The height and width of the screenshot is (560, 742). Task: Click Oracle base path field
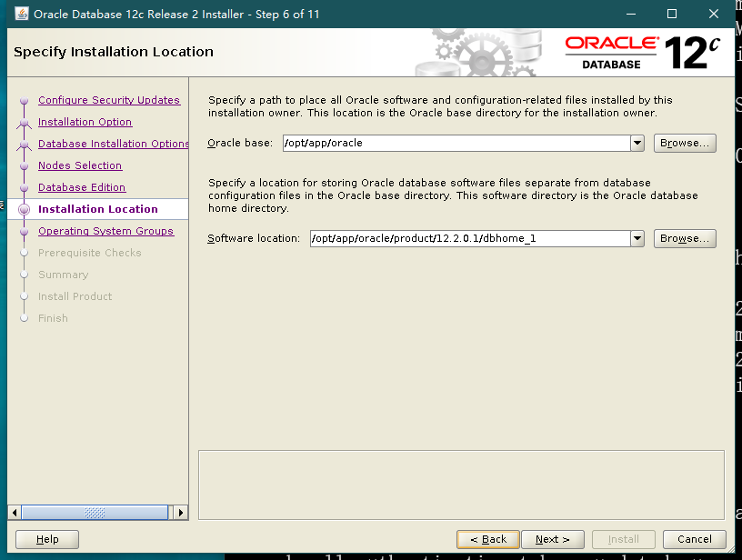click(456, 143)
